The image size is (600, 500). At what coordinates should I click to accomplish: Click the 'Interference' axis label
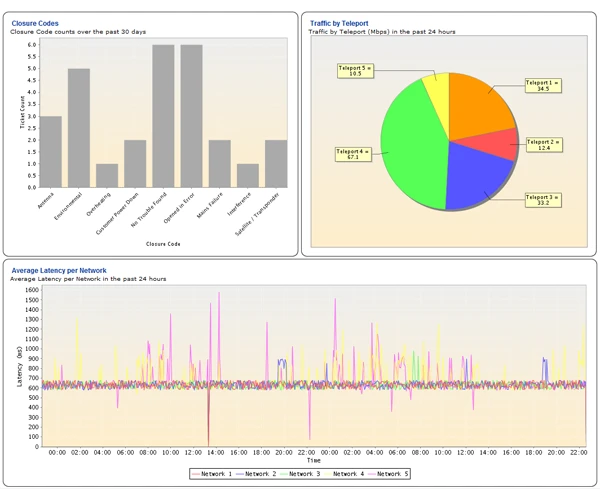coord(239,204)
